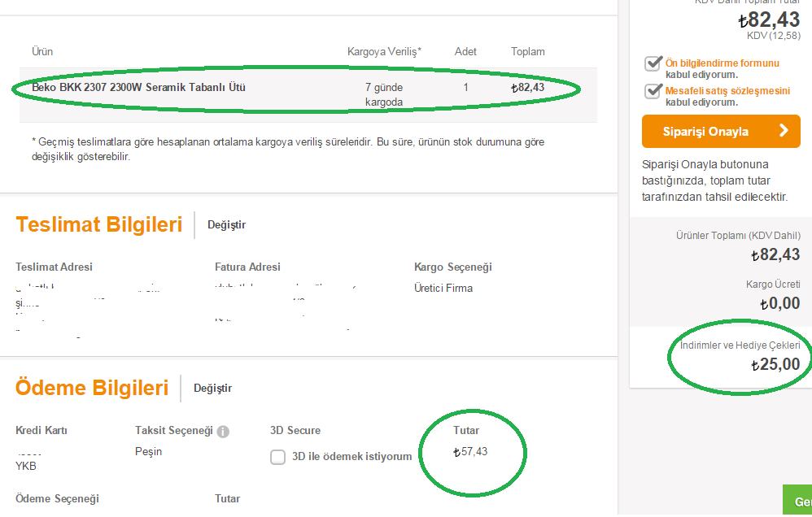Click the Ödeme Bilgileri heading
812x517 pixels.
pyautogui.click(x=92, y=389)
